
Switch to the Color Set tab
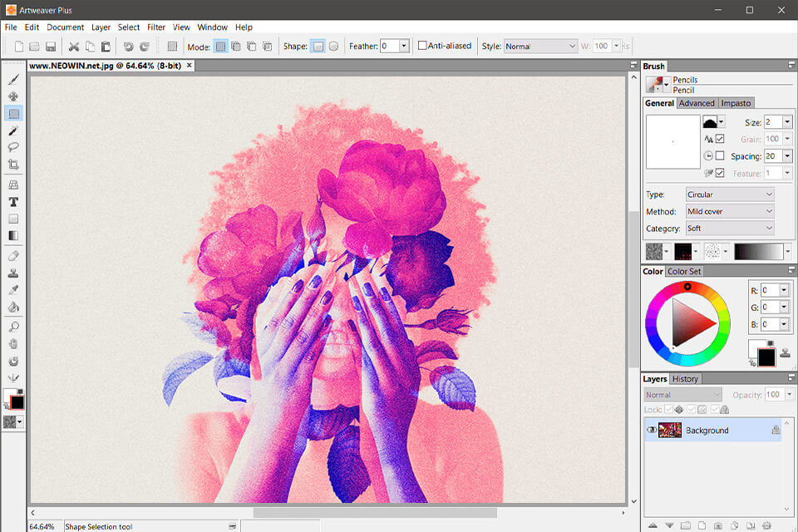point(683,271)
